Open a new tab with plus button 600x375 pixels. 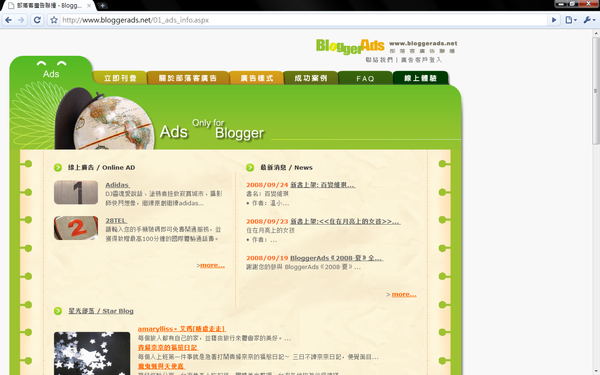pos(102,5)
